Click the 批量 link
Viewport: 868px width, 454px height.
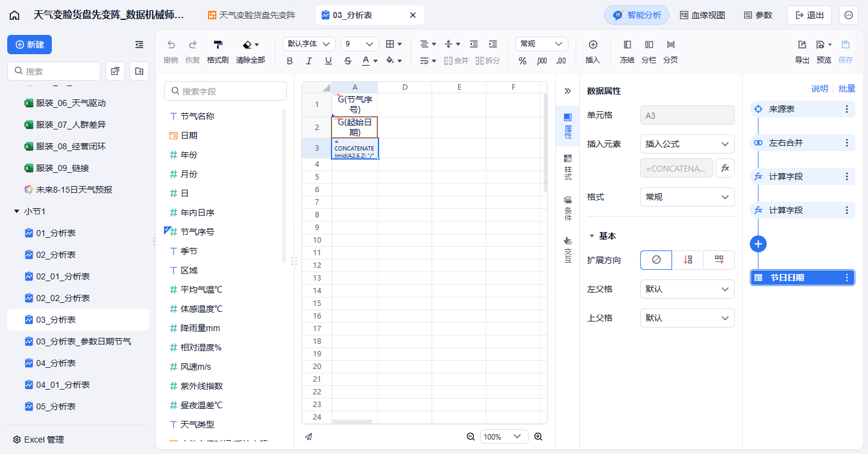point(847,89)
